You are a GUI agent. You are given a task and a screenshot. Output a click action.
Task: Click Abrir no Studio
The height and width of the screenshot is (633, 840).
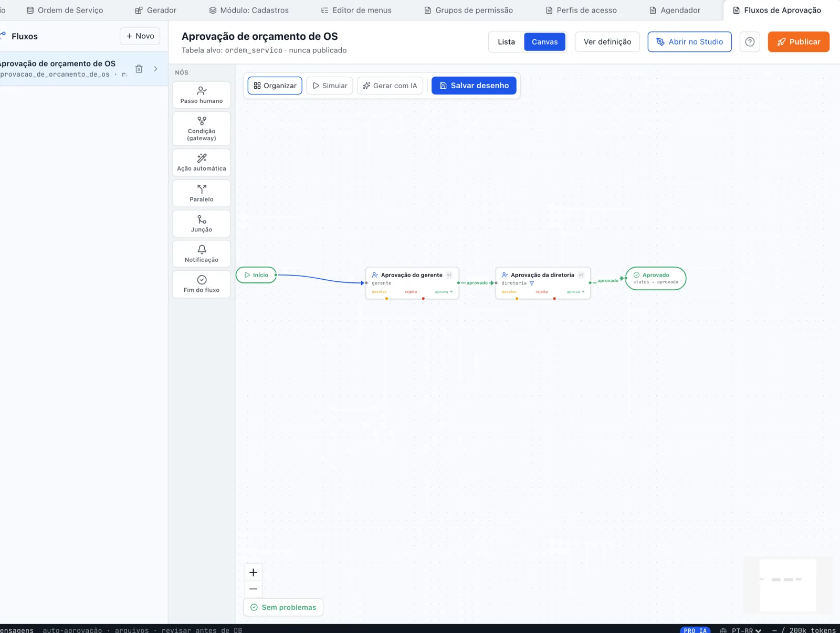click(x=690, y=42)
